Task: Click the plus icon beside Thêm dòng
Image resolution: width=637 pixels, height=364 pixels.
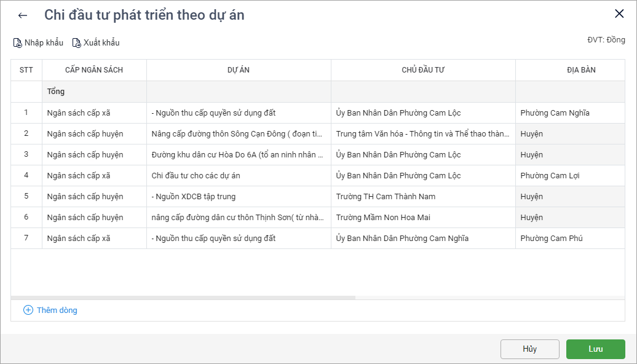Action: 28,310
